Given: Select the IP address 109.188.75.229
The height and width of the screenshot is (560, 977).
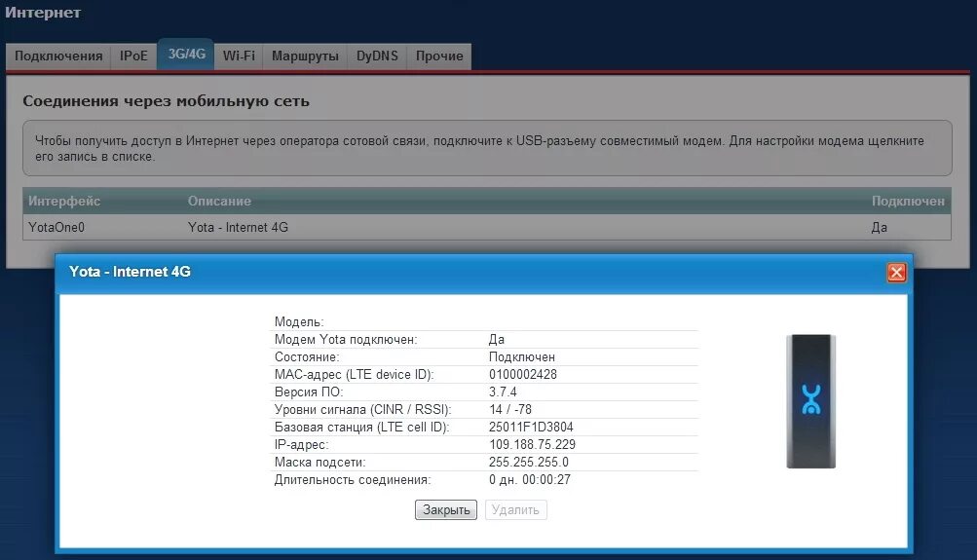Looking at the screenshot, I should tap(532, 445).
